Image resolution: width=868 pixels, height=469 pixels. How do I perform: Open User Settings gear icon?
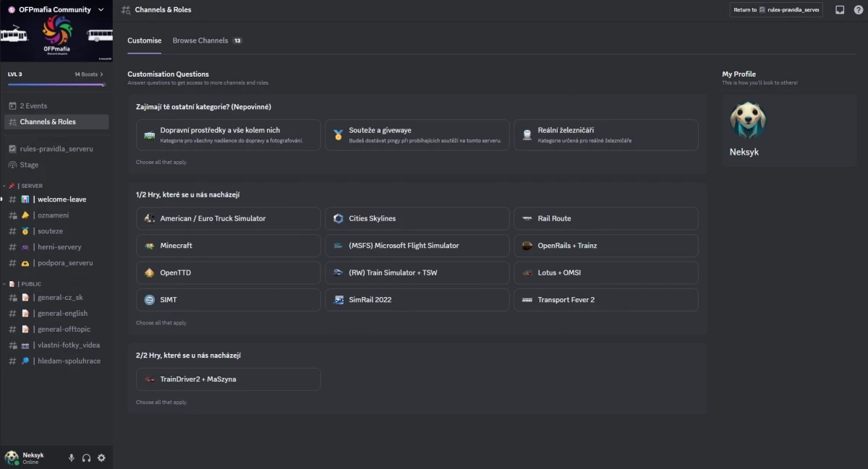click(x=101, y=457)
